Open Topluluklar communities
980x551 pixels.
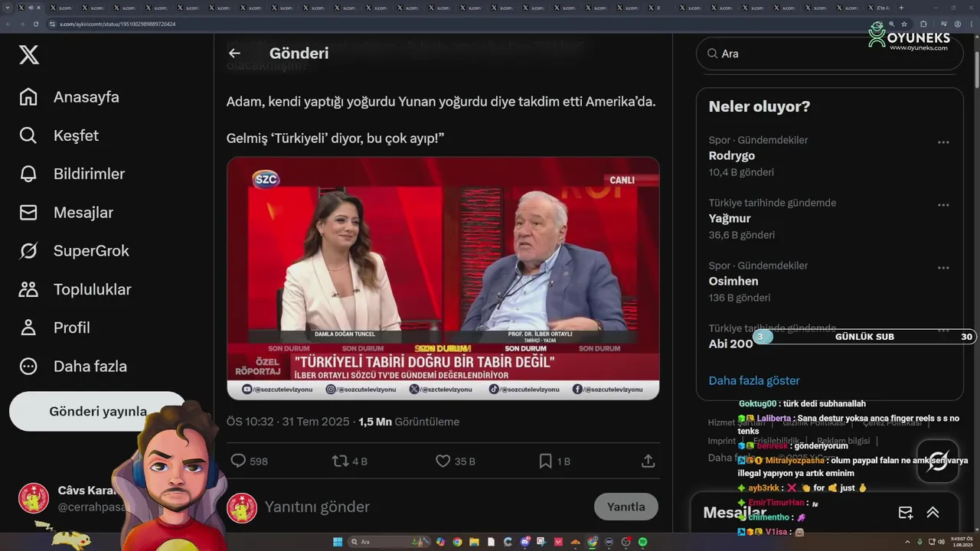coord(75,289)
